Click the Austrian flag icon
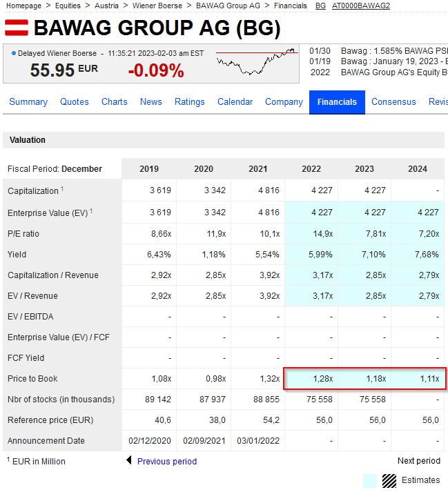The image size is (448, 492). tap(16, 28)
